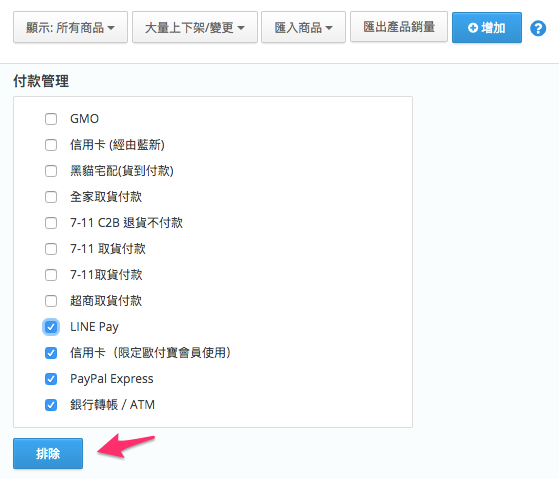Click the PayPal Express label text
This screenshot has height=479, width=559.
point(112,379)
